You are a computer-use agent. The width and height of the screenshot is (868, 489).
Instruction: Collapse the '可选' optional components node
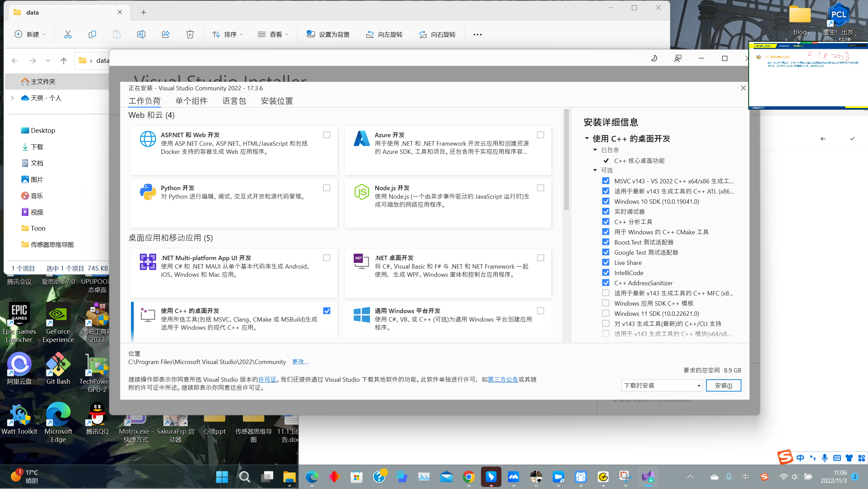595,170
